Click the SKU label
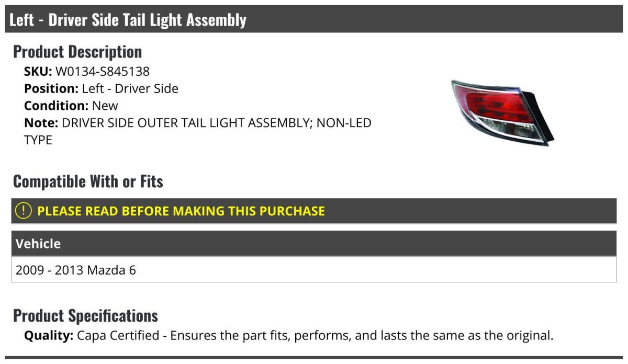 38,71
